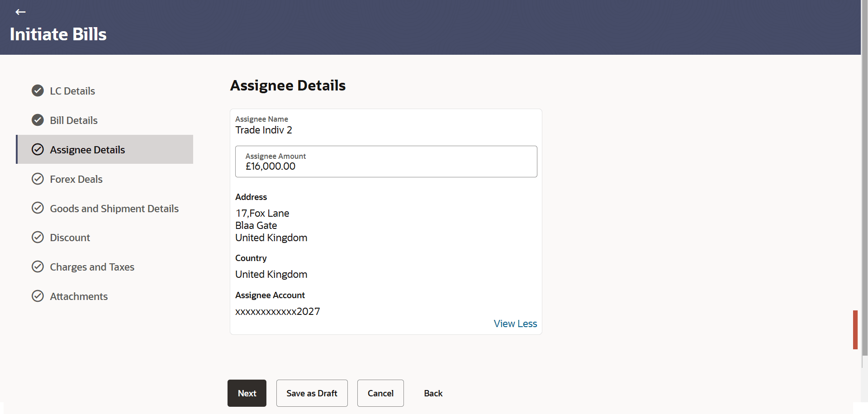This screenshot has height=414, width=868.
Task: Collapse the card with View Less
Action: pyautogui.click(x=515, y=324)
